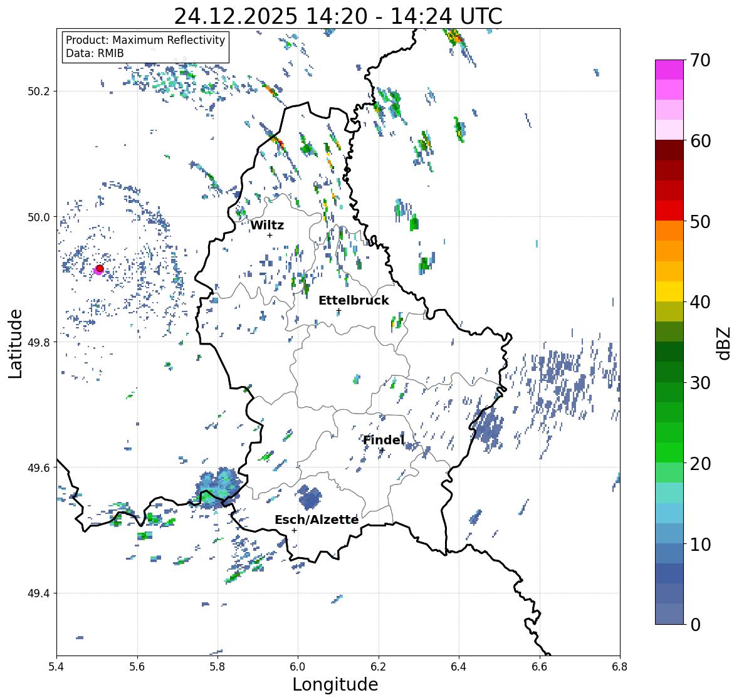Select the Findel label
This screenshot has width=739, height=700.
pos(384,440)
